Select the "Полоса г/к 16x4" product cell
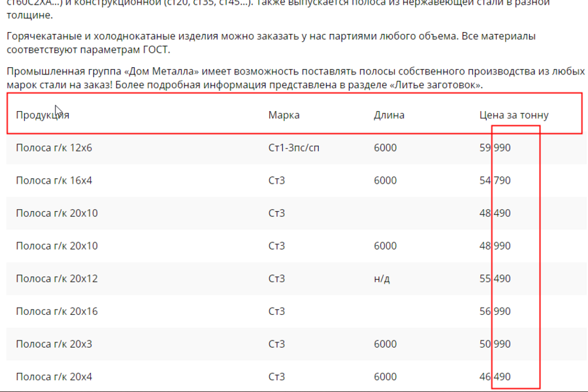This screenshot has height=392, width=588. click(x=54, y=180)
